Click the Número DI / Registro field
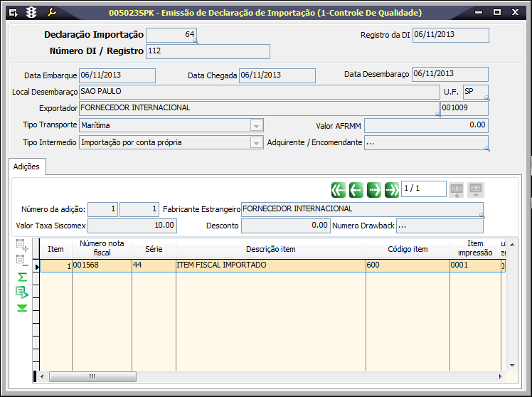The height and width of the screenshot is (397, 532). click(x=207, y=51)
